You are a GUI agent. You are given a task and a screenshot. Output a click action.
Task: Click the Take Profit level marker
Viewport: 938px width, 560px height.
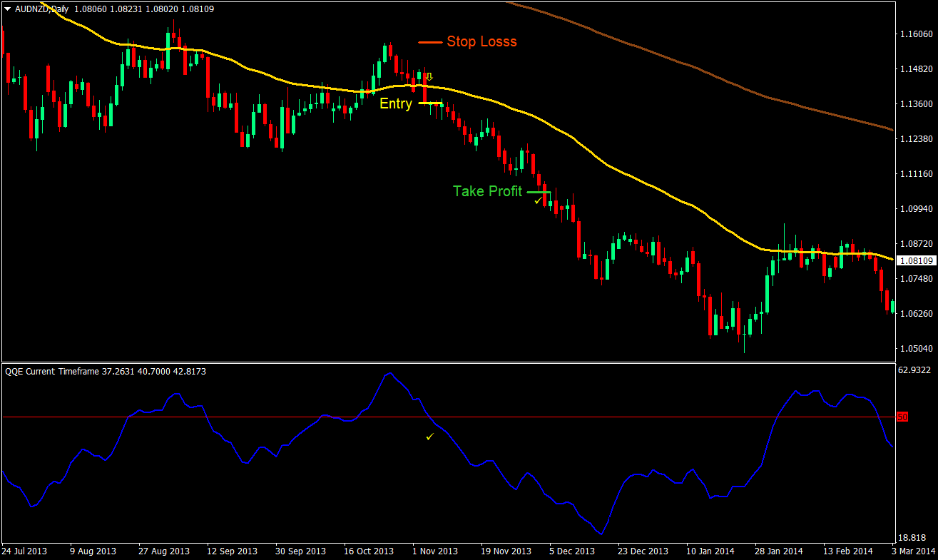click(541, 191)
